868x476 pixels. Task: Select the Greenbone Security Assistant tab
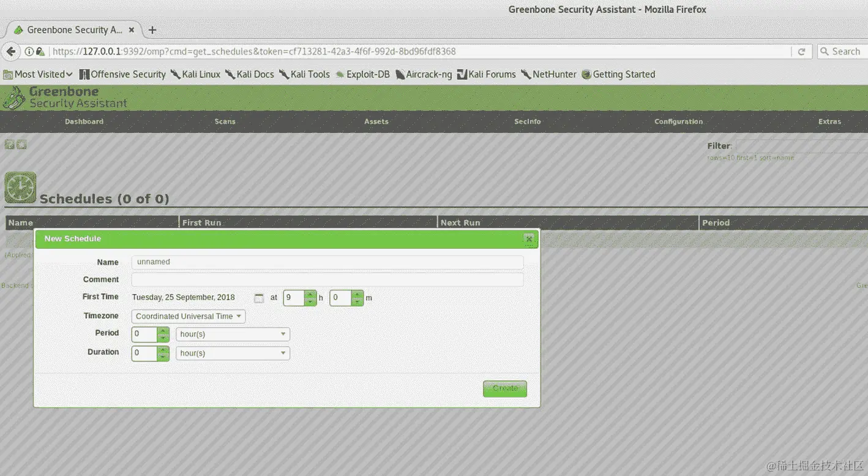point(73,30)
